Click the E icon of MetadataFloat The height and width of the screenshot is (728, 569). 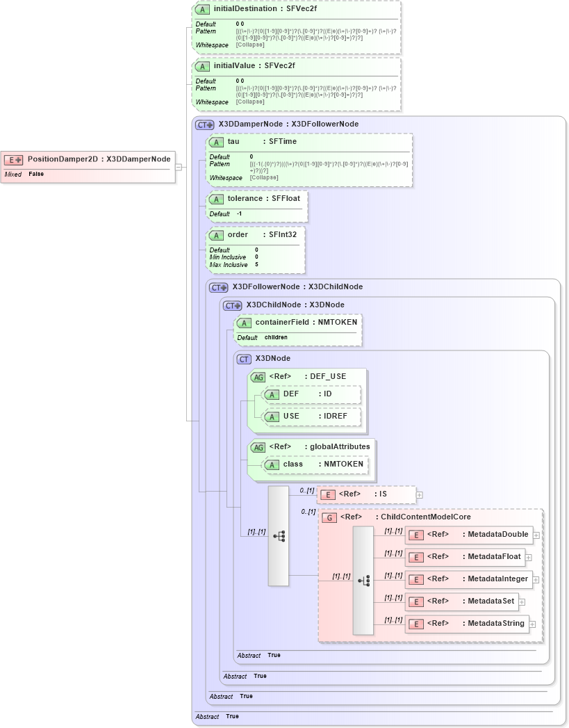click(x=416, y=558)
